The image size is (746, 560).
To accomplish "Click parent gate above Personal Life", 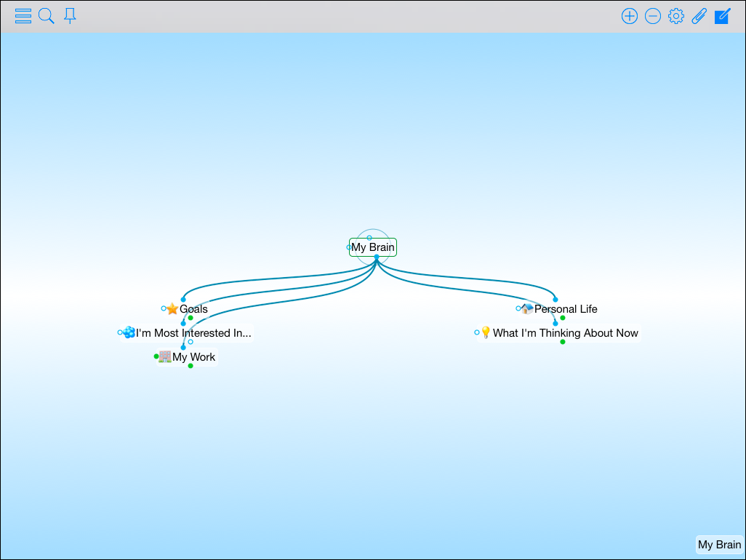I will tap(556, 299).
